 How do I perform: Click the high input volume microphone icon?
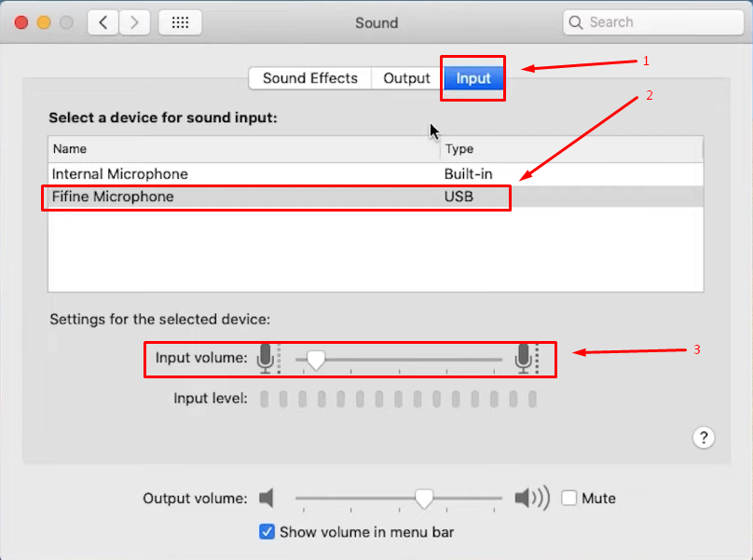524,359
